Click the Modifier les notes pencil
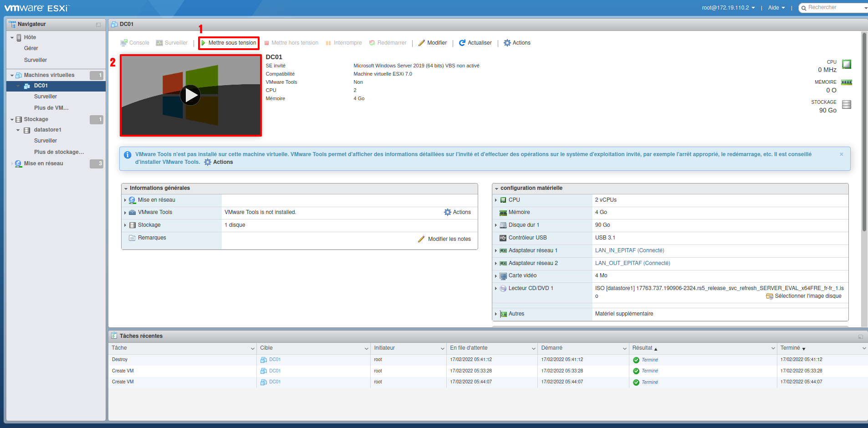 point(421,239)
